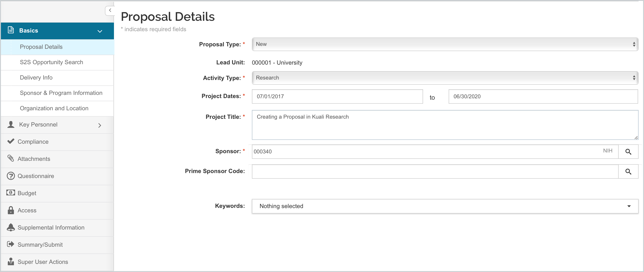Click the Prime Sponsor Code field
644x272 pixels.
point(435,172)
